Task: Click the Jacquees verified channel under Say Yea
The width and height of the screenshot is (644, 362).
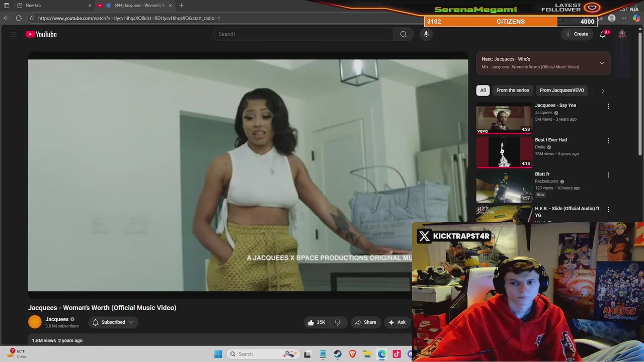Action: point(544,113)
